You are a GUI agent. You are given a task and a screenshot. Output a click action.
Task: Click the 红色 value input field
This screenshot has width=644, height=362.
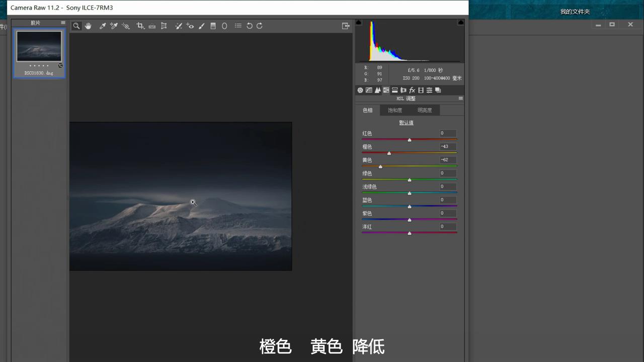447,133
